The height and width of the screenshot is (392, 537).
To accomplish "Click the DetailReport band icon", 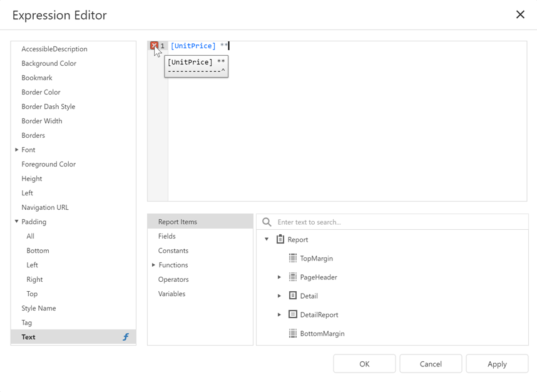I will click(x=292, y=314).
